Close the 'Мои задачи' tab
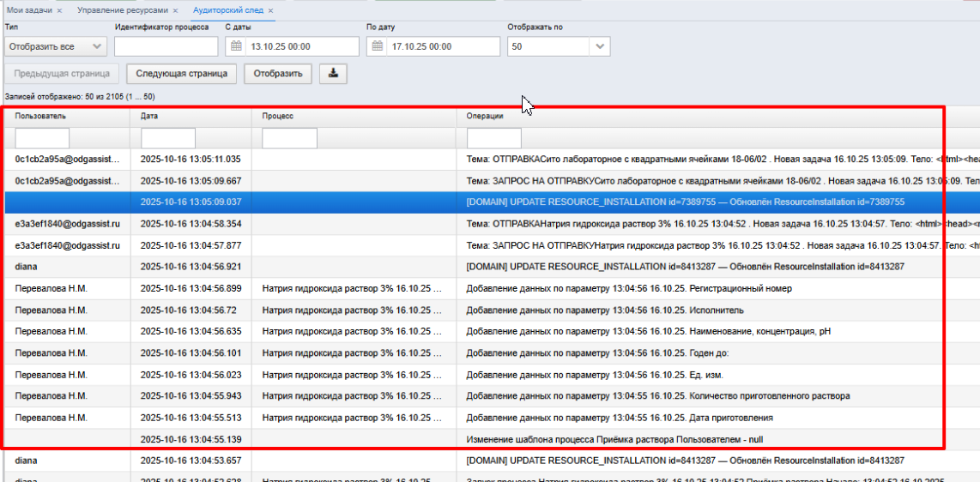The height and width of the screenshot is (482, 980). tap(58, 10)
